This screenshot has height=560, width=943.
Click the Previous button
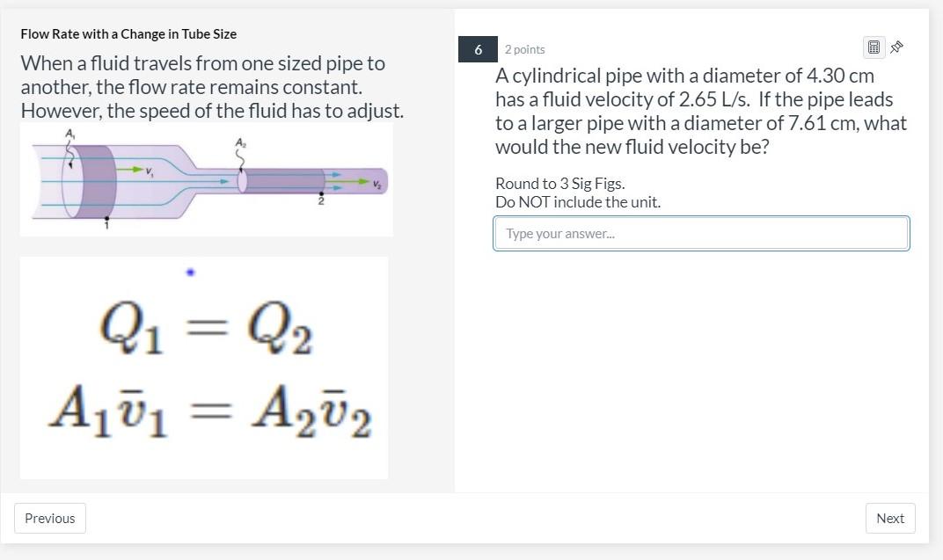point(49,518)
